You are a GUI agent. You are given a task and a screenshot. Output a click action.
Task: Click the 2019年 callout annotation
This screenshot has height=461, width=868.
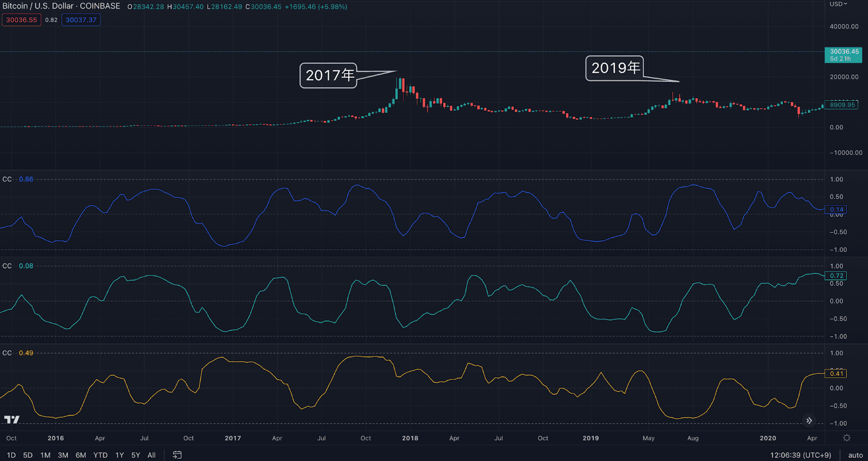[615, 68]
